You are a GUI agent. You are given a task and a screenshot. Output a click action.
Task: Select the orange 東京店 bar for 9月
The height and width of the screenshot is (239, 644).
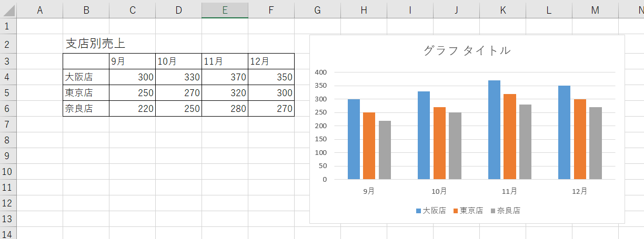click(x=369, y=146)
